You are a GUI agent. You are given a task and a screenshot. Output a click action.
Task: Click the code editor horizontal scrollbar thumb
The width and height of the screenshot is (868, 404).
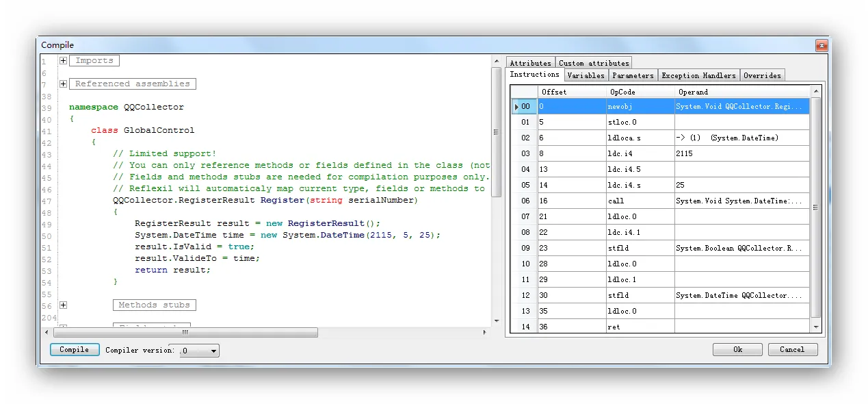pyautogui.click(x=185, y=333)
